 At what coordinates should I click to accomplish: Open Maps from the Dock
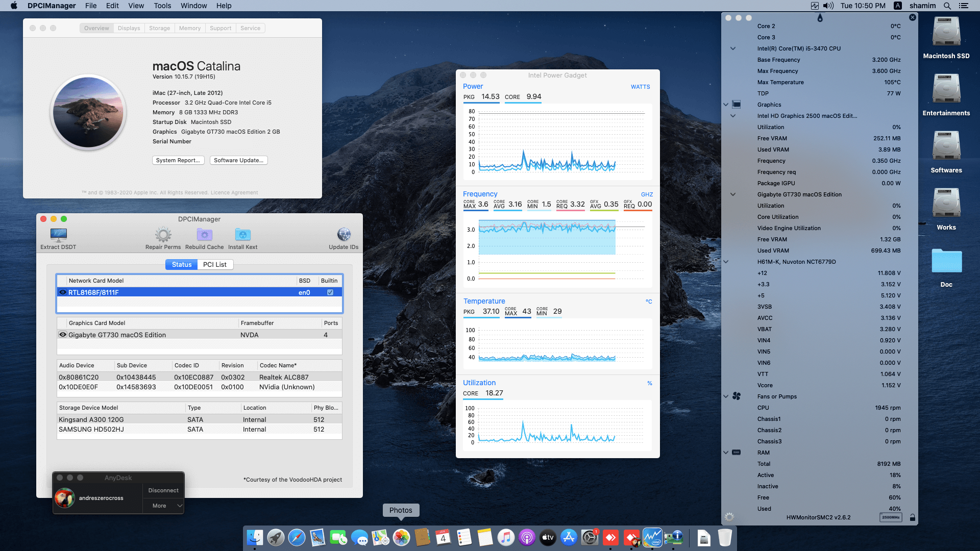[x=380, y=537]
